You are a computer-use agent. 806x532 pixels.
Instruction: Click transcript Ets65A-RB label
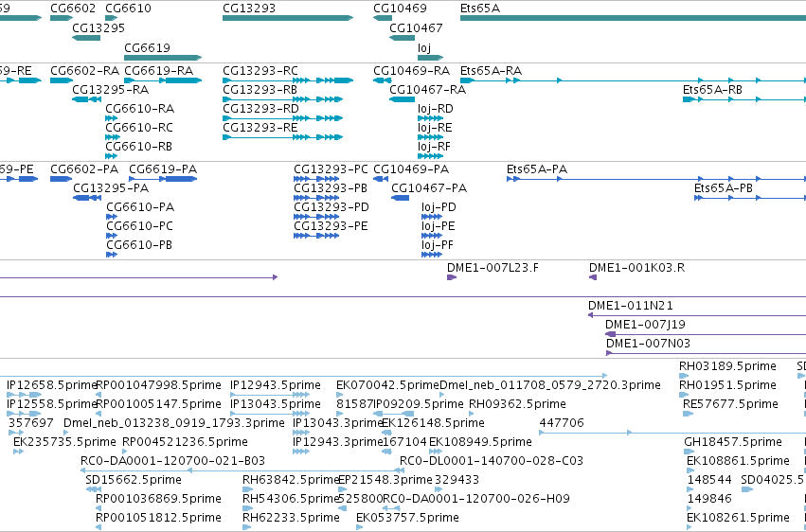pyautogui.click(x=712, y=89)
